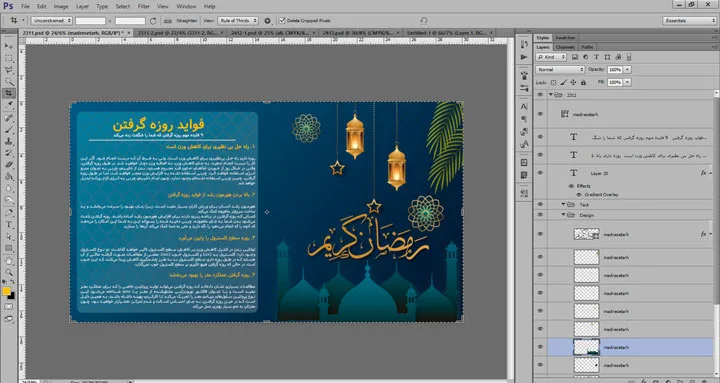The height and width of the screenshot is (383, 720).
Task: Select the Path Selection tool
Action: pos(9,236)
